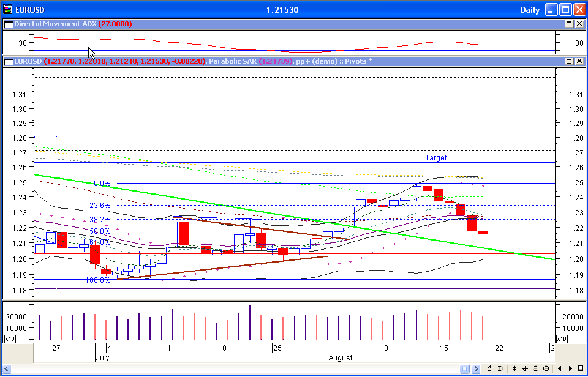
Task: Click the vertical zoom arrows icon
Action: (513, 369)
